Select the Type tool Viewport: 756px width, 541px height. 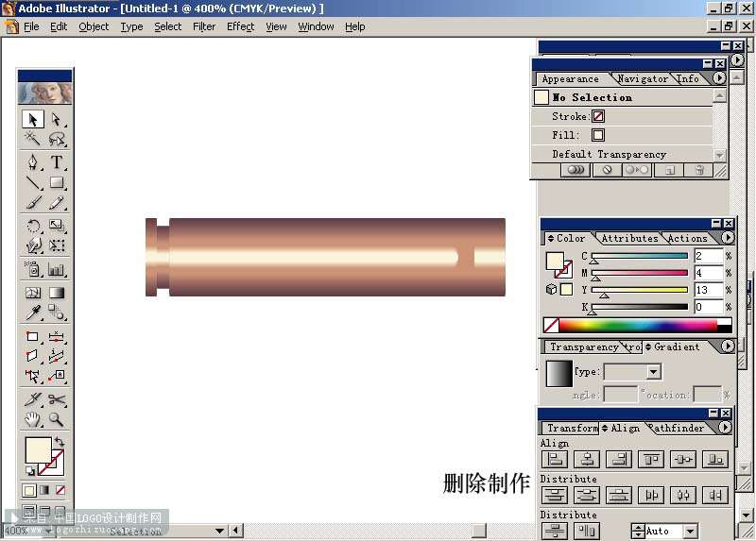(x=57, y=162)
